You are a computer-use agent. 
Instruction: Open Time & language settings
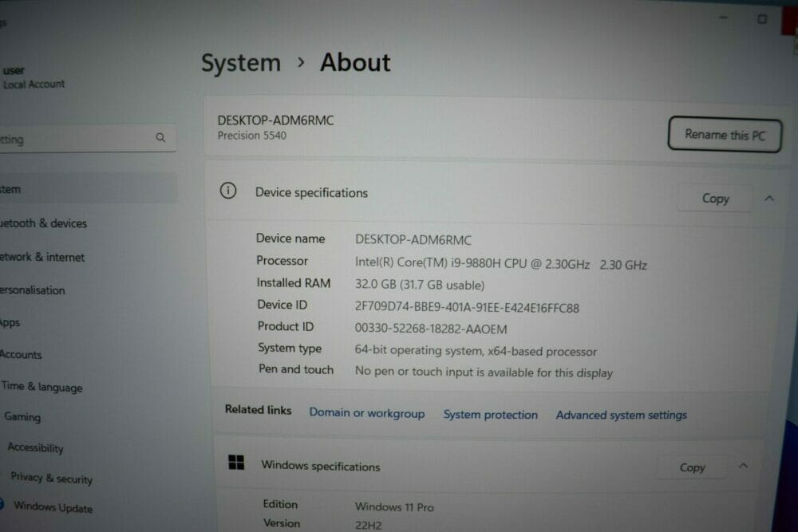(41, 387)
